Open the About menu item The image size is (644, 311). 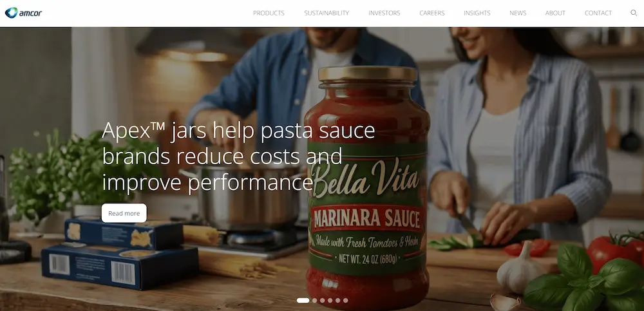(x=555, y=13)
